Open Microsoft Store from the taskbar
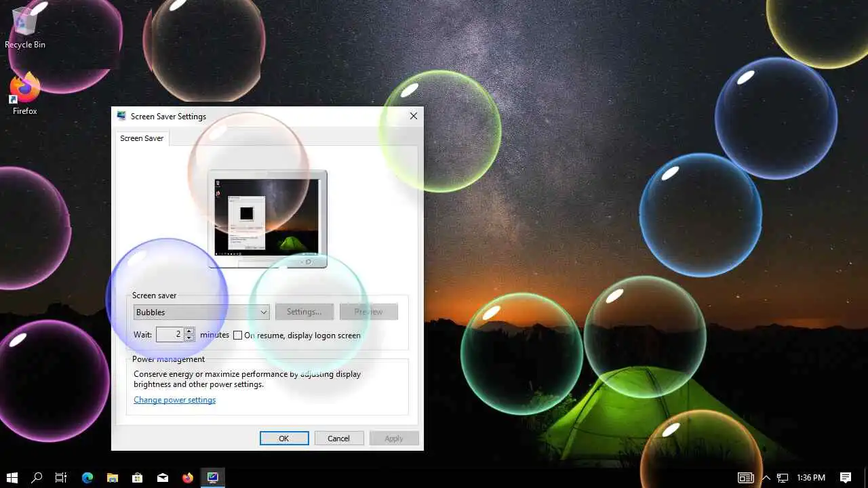 [x=138, y=478]
